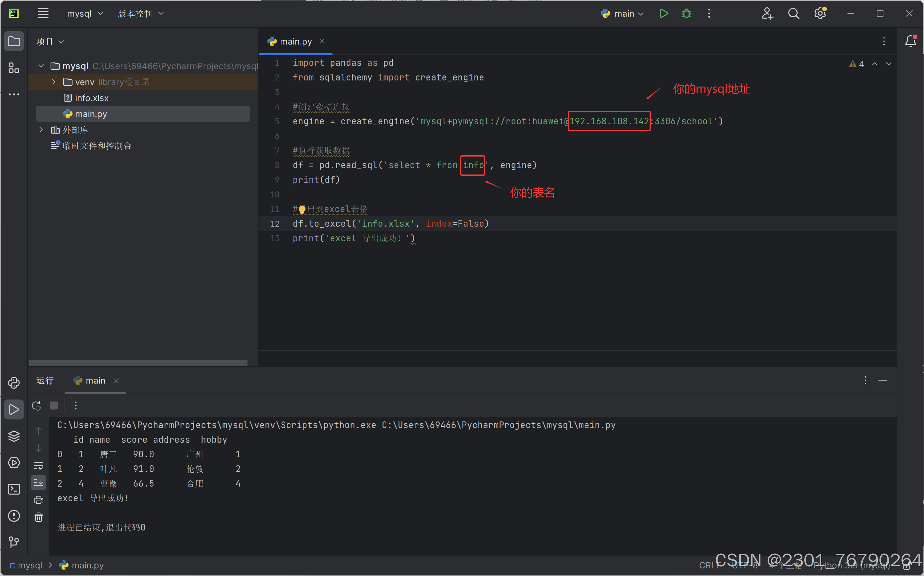Click the green Run button in the toolbar

(x=664, y=14)
